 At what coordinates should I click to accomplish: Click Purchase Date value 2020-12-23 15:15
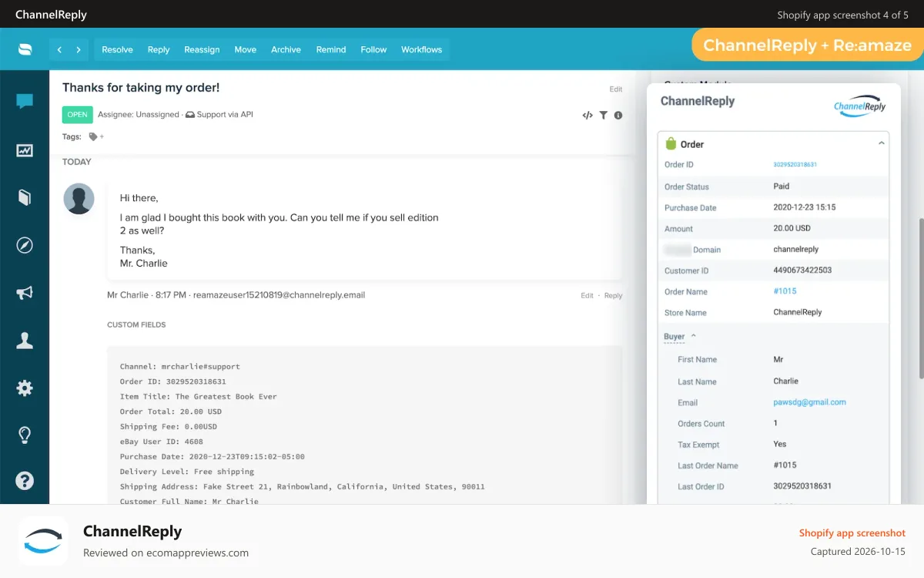click(x=805, y=207)
